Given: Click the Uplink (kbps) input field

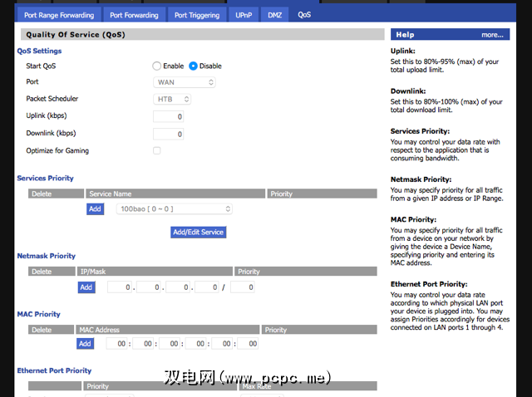Looking at the screenshot, I should pyautogui.click(x=168, y=116).
